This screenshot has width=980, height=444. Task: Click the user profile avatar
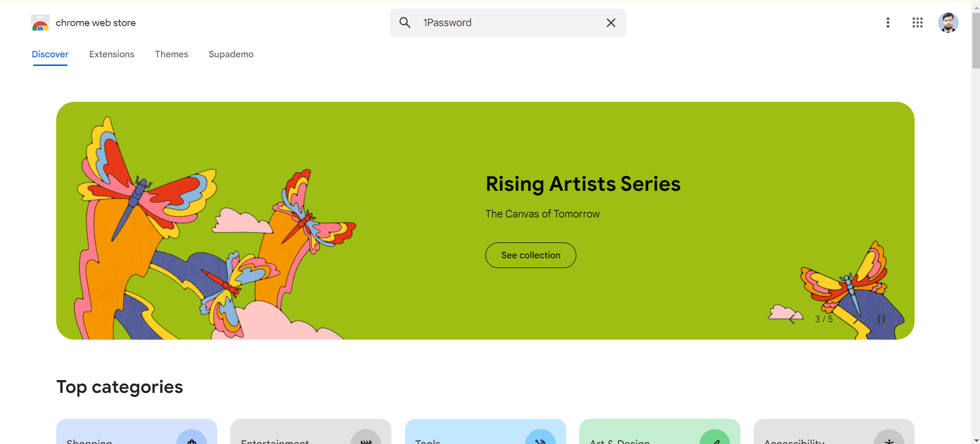click(948, 23)
